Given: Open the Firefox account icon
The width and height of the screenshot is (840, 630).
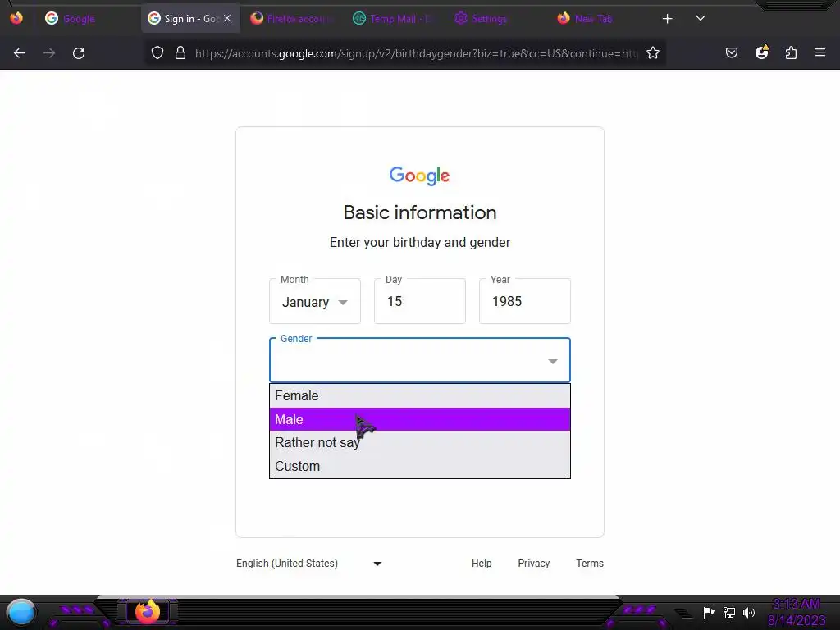Looking at the screenshot, I should pos(761,52).
